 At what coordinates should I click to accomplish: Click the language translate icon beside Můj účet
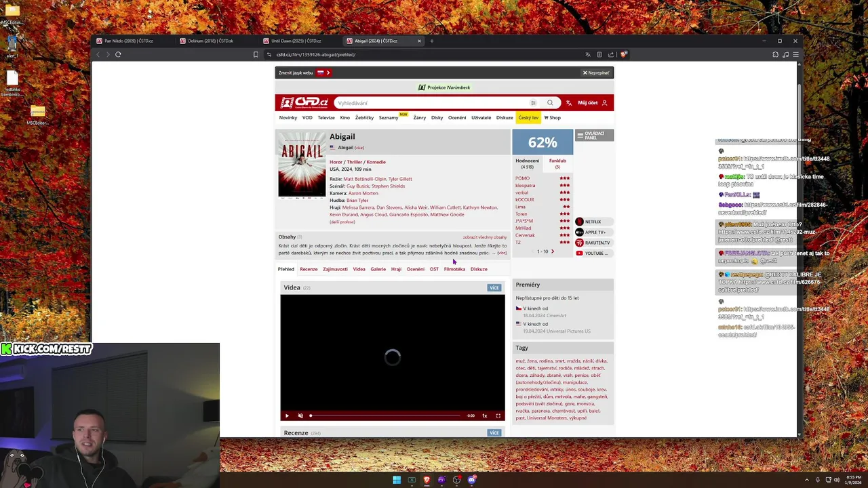pyautogui.click(x=568, y=103)
